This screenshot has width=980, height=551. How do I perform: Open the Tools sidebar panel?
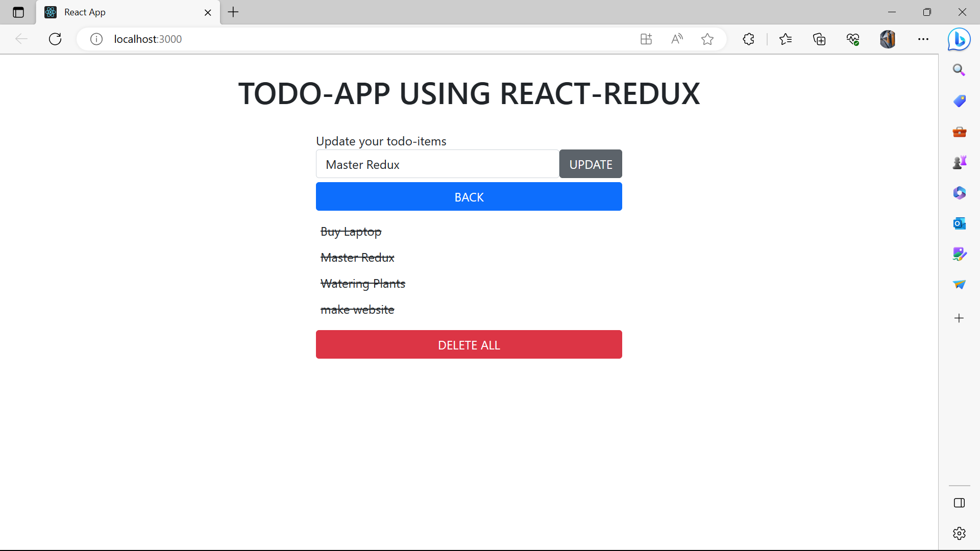point(960,131)
